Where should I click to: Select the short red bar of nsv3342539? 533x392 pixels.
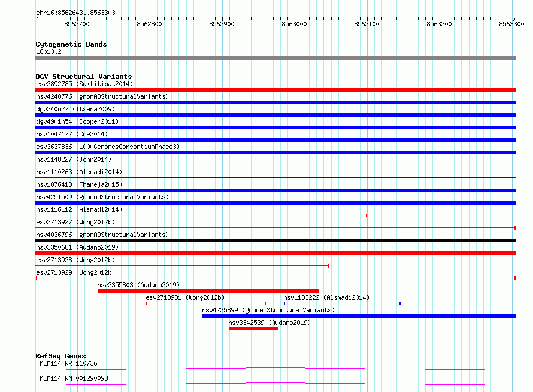click(253, 329)
